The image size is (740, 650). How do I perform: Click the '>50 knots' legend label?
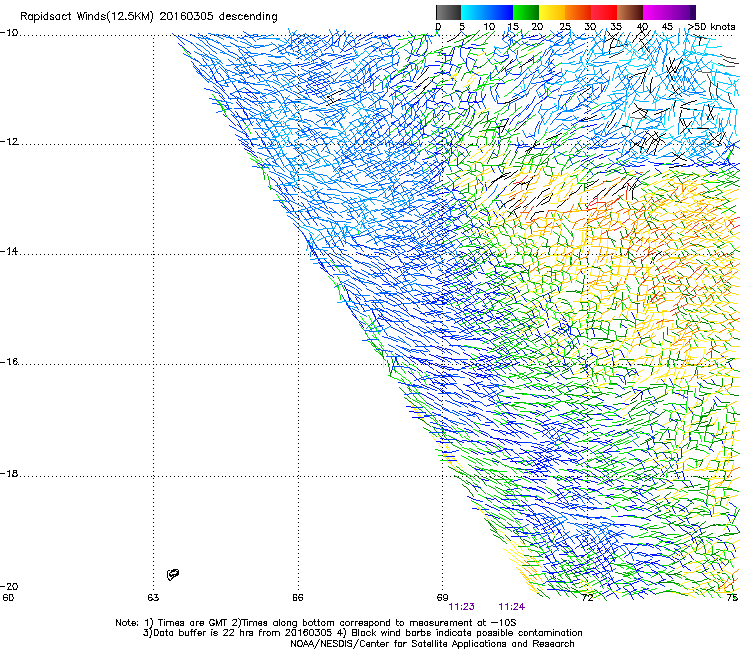711,27
